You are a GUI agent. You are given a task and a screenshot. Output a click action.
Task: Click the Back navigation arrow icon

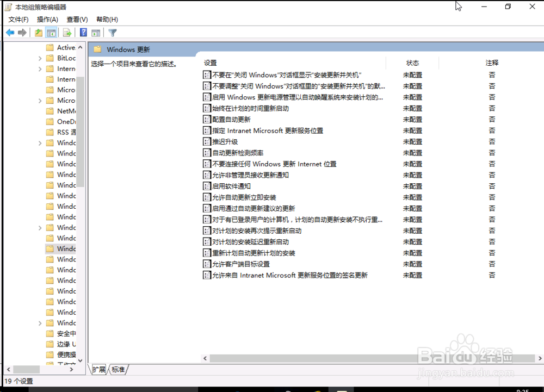[x=10, y=32]
